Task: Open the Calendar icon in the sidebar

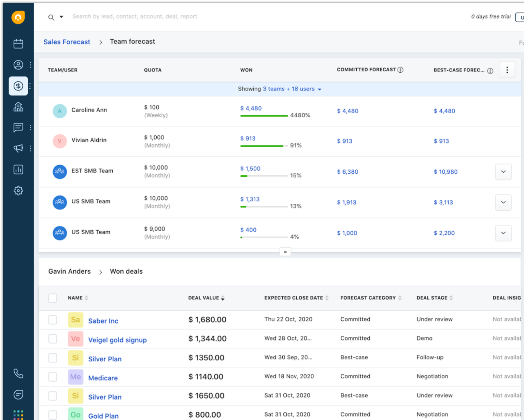Action: [18, 44]
